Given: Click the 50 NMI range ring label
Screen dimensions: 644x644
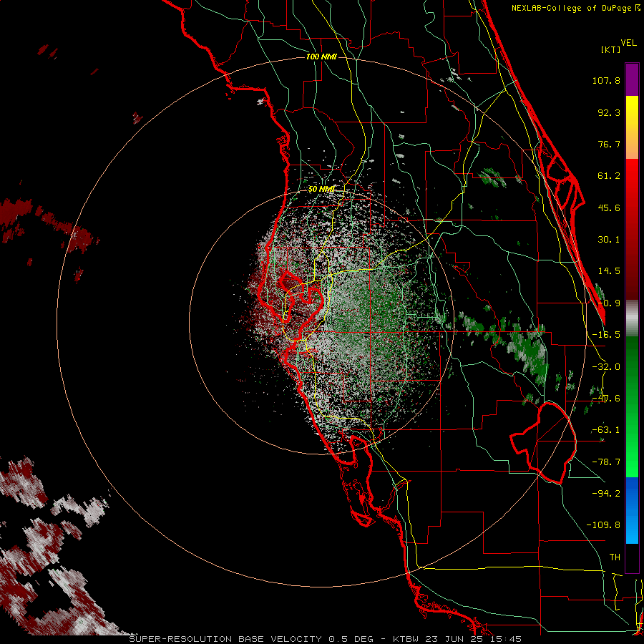Looking at the screenshot, I should tap(321, 190).
